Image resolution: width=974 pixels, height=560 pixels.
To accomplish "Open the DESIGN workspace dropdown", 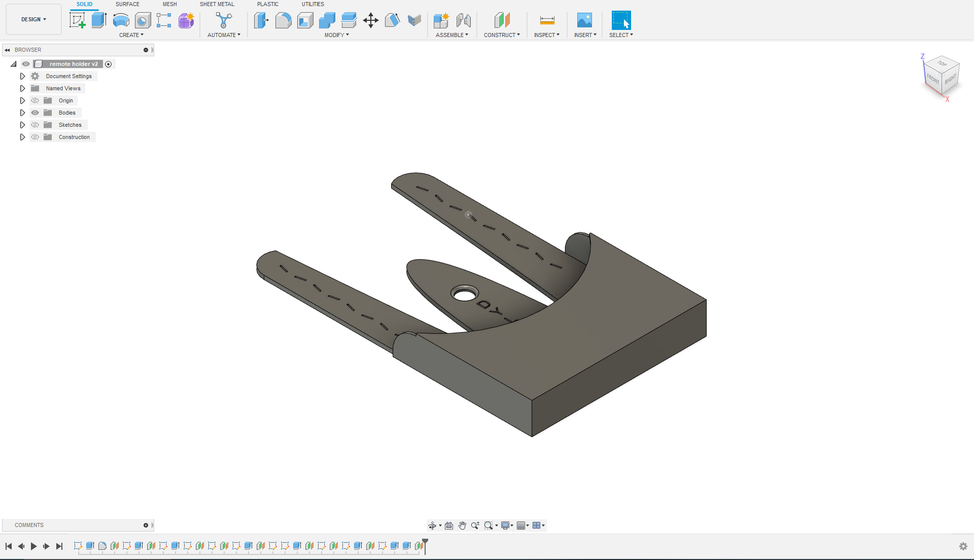I will (33, 19).
